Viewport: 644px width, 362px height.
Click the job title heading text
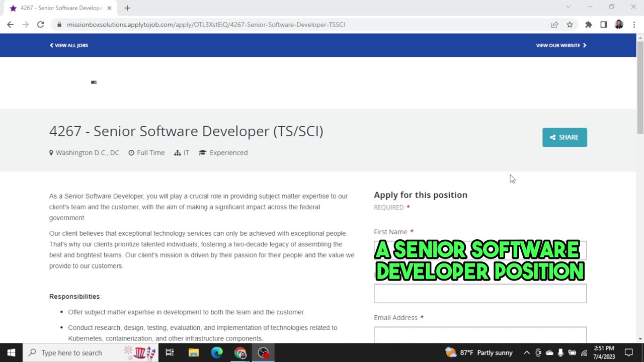tap(186, 131)
